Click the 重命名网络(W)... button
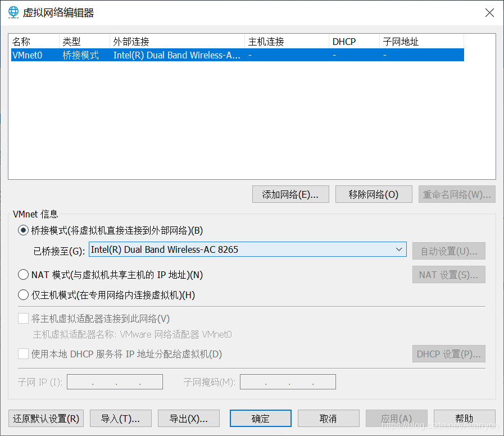This screenshot has height=436, width=504. point(457,194)
